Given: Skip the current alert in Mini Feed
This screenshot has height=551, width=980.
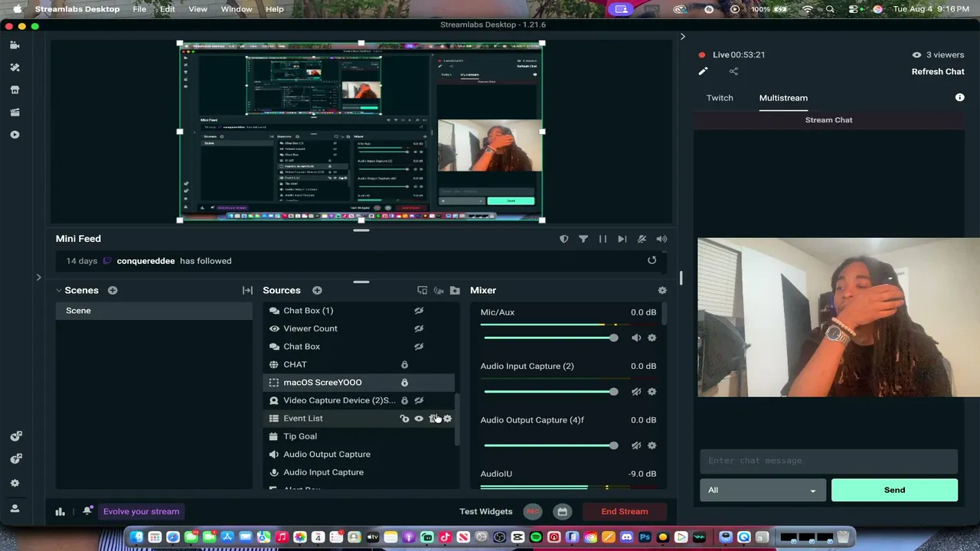Looking at the screenshot, I should (x=622, y=239).
